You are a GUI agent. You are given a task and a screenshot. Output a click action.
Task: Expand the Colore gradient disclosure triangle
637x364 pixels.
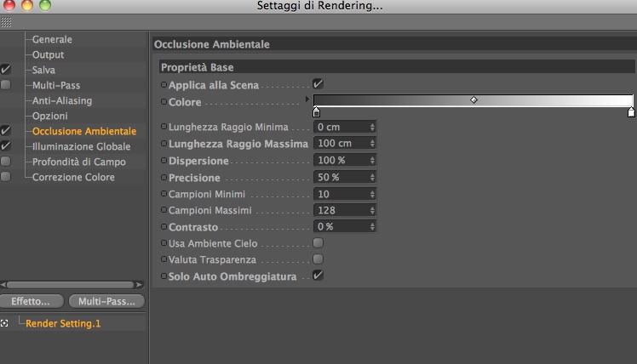[x=307, y=100]
